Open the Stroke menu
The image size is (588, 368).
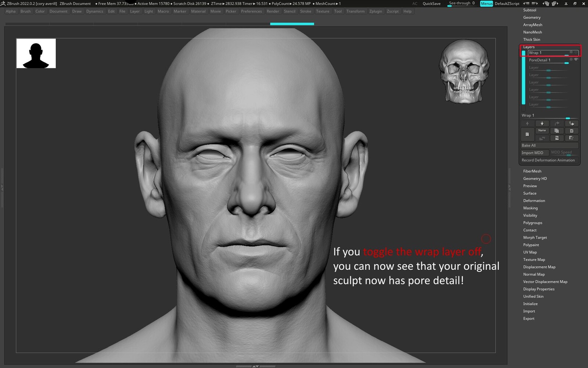point(305,11)
